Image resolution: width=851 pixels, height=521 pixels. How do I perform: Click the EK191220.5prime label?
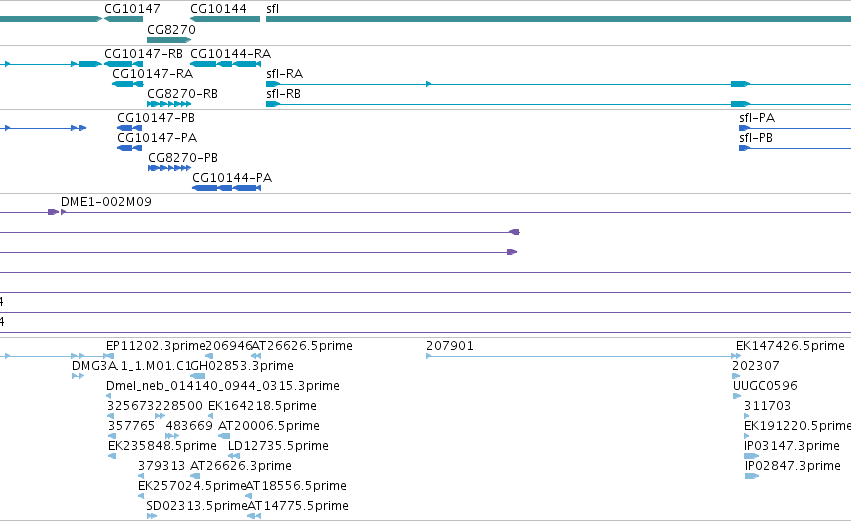(797, 425)
